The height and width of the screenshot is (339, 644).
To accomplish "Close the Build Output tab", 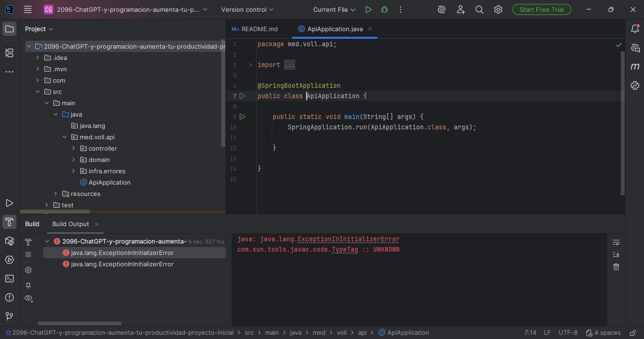I will point(97,224).
